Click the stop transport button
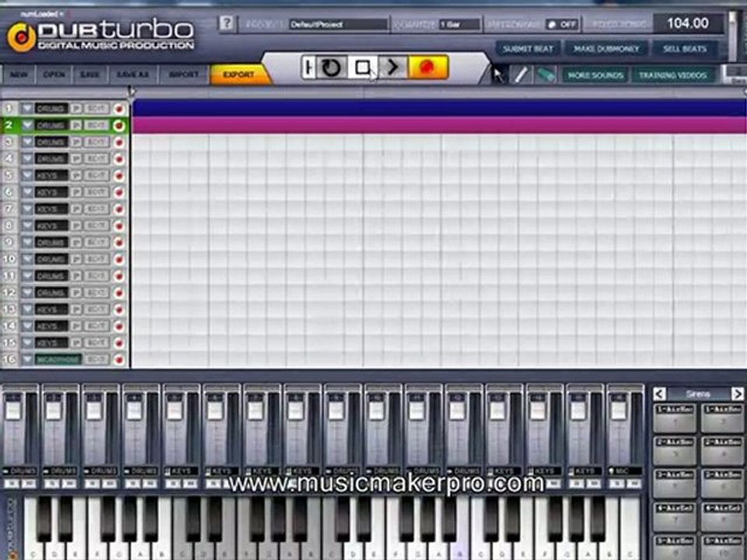The image size is (747, 560). tap(363, 68)
